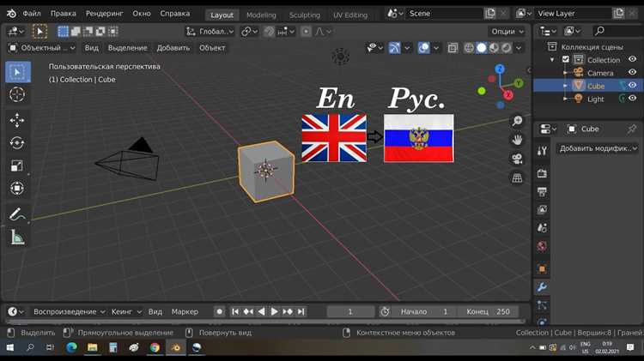This screenshot has height=361, width=644.
Task: Open the View Layer properties tab
Action: point(542,209)
